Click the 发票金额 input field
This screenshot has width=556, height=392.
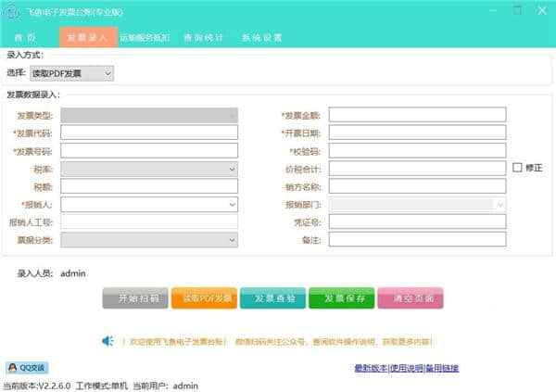[x=417, y=115]
